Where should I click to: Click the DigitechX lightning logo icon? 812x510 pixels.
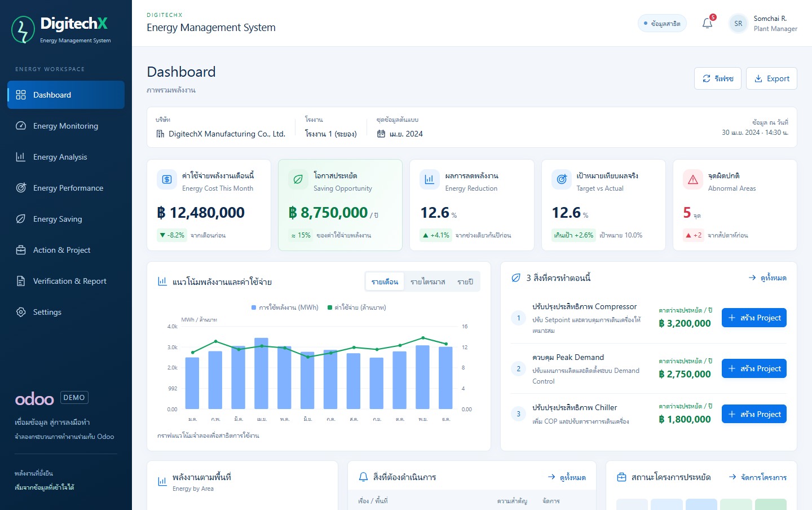23,30
